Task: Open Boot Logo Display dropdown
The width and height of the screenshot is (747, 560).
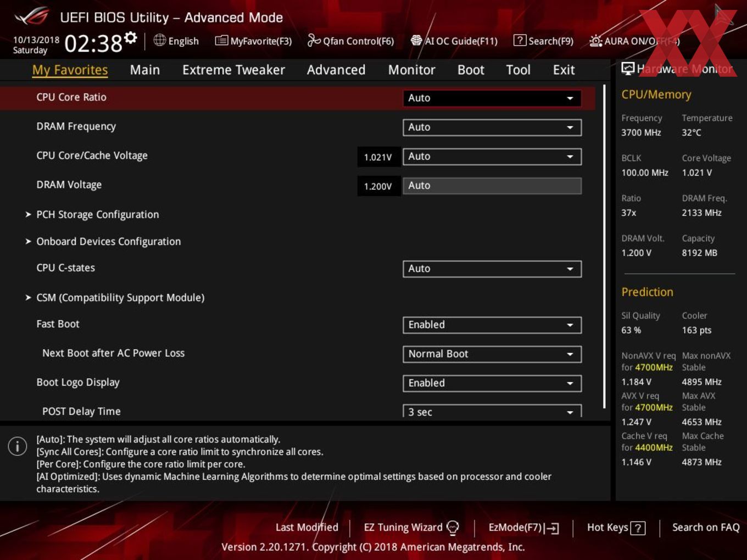Action: point(492,383)
